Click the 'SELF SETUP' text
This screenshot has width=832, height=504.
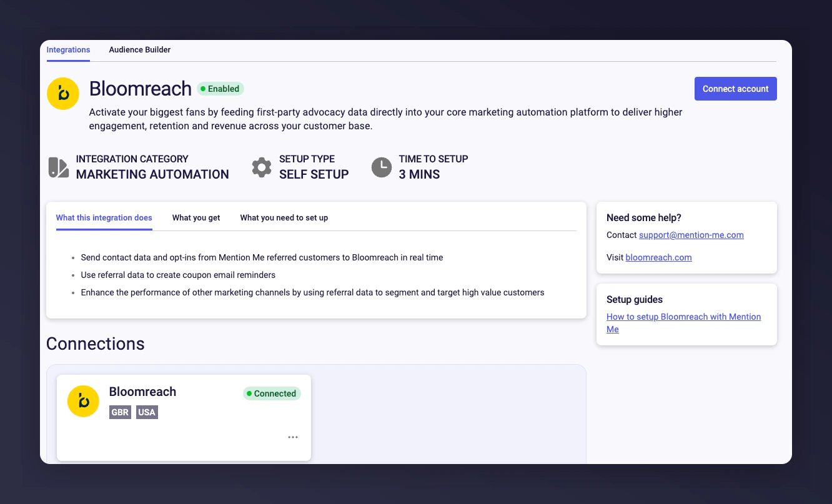(x=314, y=174)
